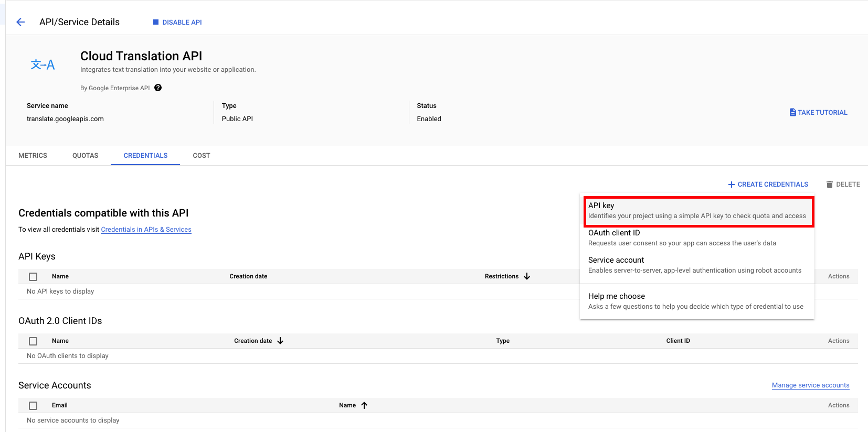
Task: Select Help me choose menu option
Action: coord(697,301)
